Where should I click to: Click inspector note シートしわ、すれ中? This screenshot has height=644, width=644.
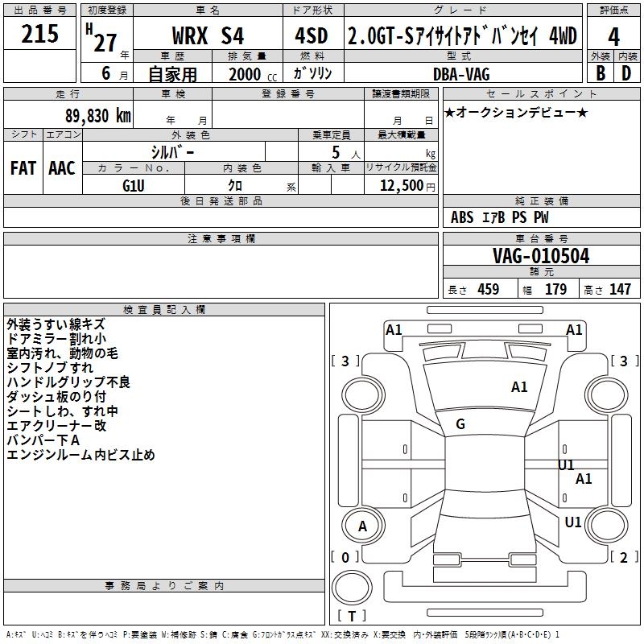tap(63, 411)
